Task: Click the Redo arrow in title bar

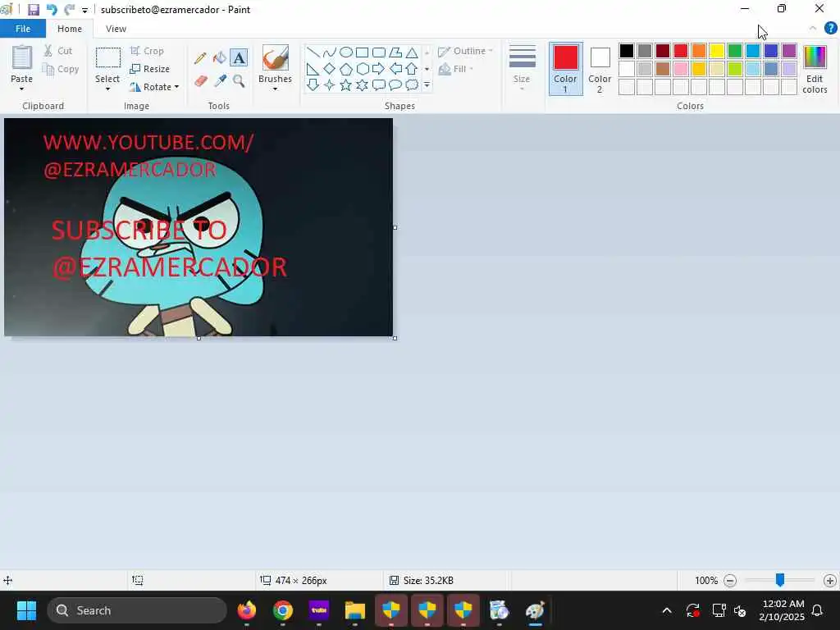Action: coord(69,10)
